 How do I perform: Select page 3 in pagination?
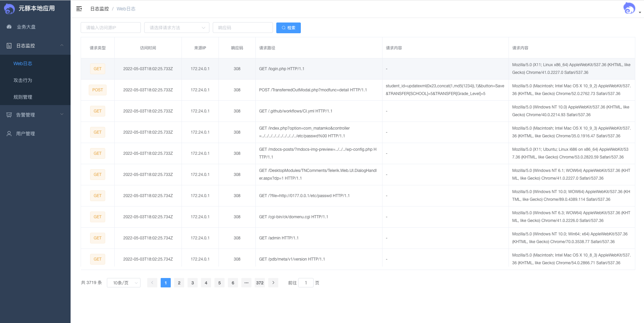(193, 283)
